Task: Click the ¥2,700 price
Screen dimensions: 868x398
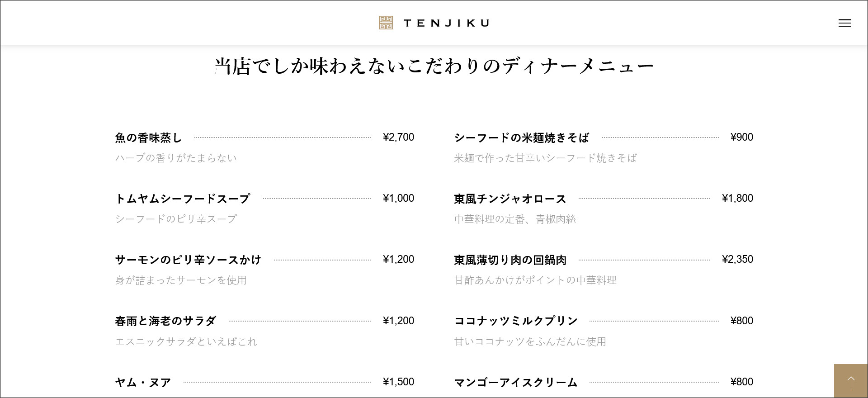Action: [398, 137]
